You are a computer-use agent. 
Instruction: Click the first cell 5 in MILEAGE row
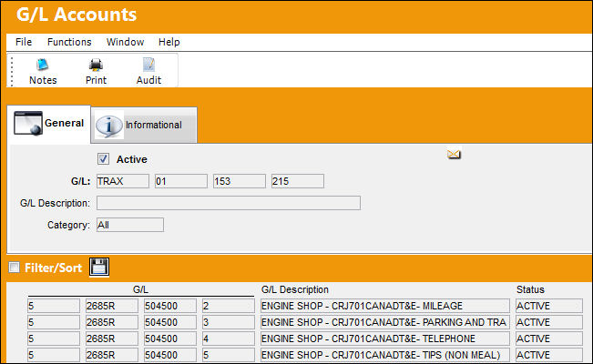click(54, 306)
